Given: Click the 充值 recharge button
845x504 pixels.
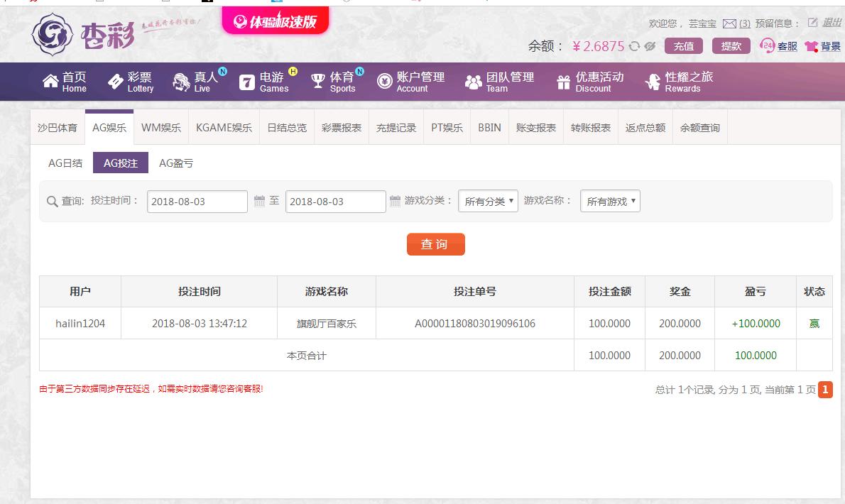Looking at the screenshot, I should 684,46.
